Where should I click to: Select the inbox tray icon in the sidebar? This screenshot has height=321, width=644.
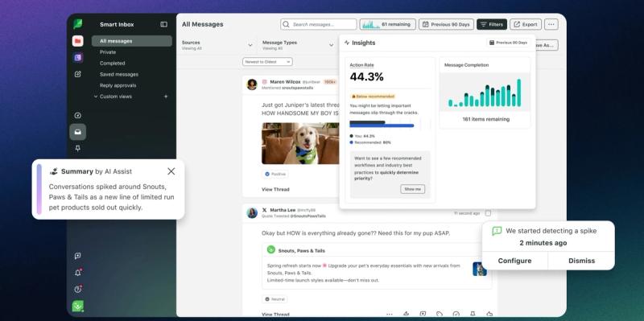coord(77,132)
